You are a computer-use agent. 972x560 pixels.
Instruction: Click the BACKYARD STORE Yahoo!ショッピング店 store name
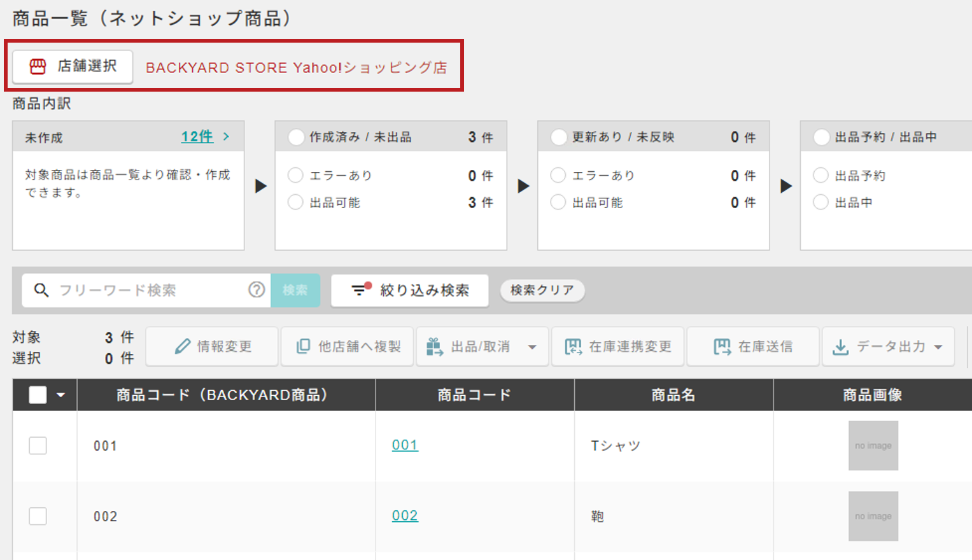[297, 67]
